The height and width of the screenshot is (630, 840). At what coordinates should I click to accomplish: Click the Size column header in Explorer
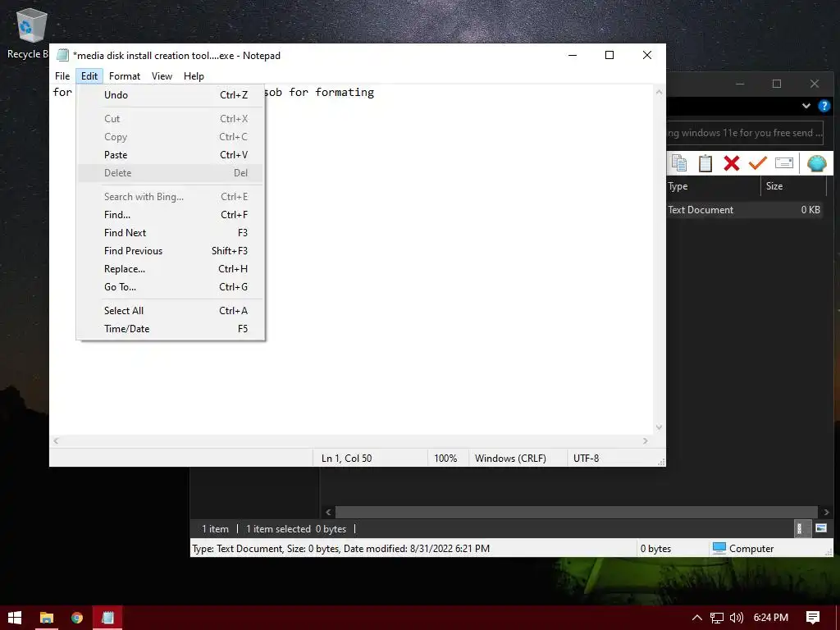(794, 186)
